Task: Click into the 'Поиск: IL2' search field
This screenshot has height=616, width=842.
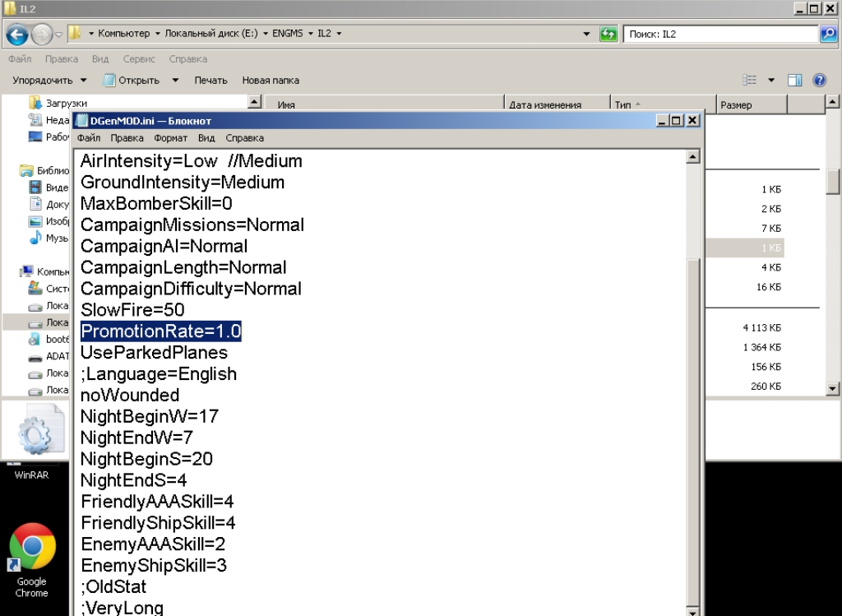Action: (720, 34)
